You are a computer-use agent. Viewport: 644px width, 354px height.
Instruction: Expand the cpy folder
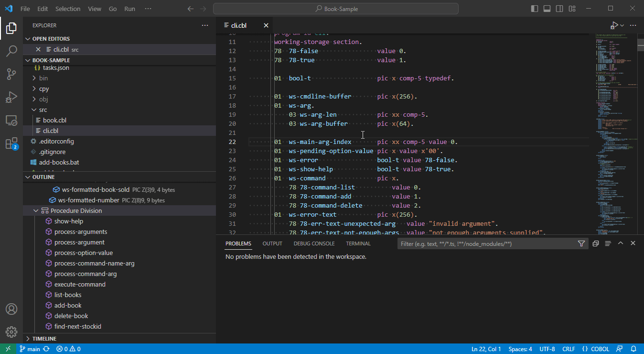[x=34, y=88]
